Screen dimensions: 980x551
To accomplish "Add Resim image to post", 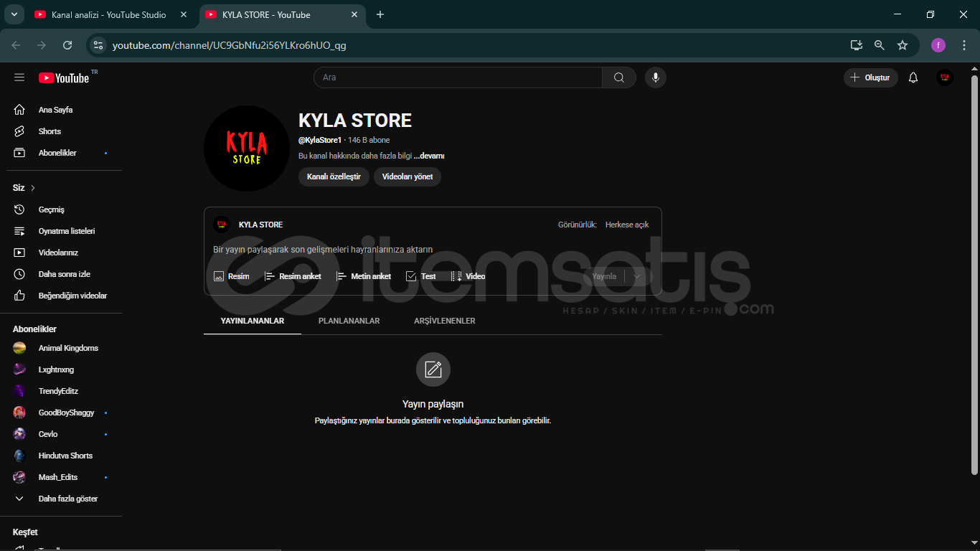I will click(x=232, y=276).
